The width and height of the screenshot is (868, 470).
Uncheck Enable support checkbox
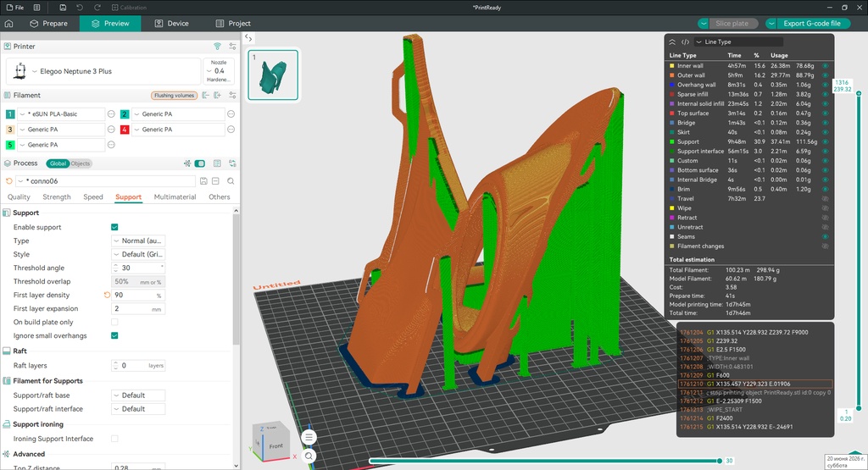click(x=114, y=227)
